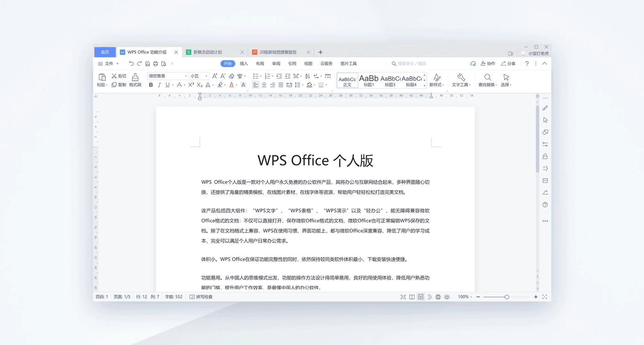Screen dimensions: 644x345
Task: Add new tab with plus button
Action: 320,52
